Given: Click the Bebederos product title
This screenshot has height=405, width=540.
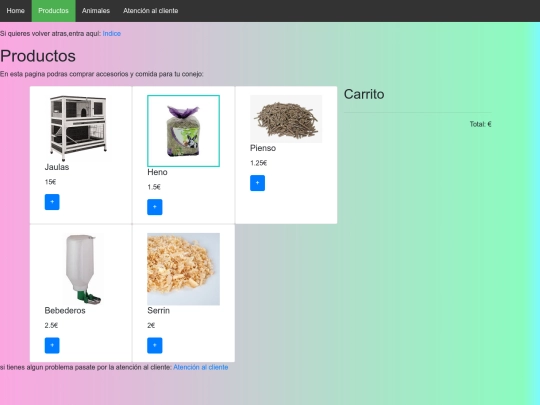Looking at the screenshot, I should [65, 310].
